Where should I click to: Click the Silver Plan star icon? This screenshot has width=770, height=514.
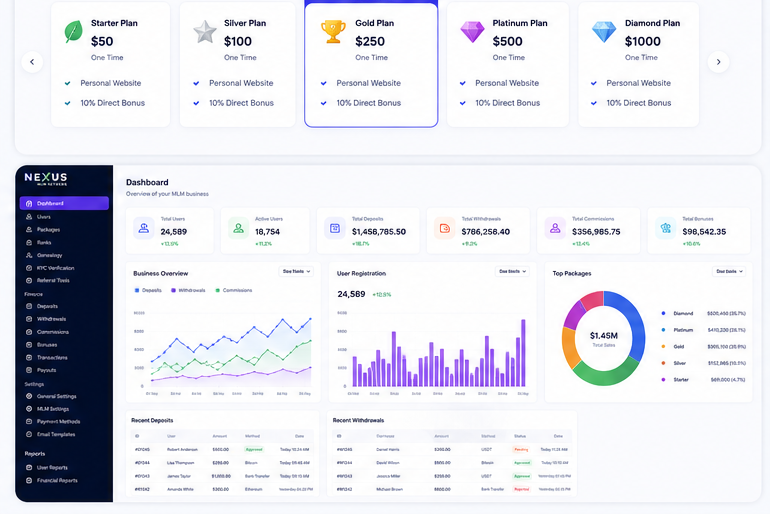pyautogui.click(x=205, y=32)
